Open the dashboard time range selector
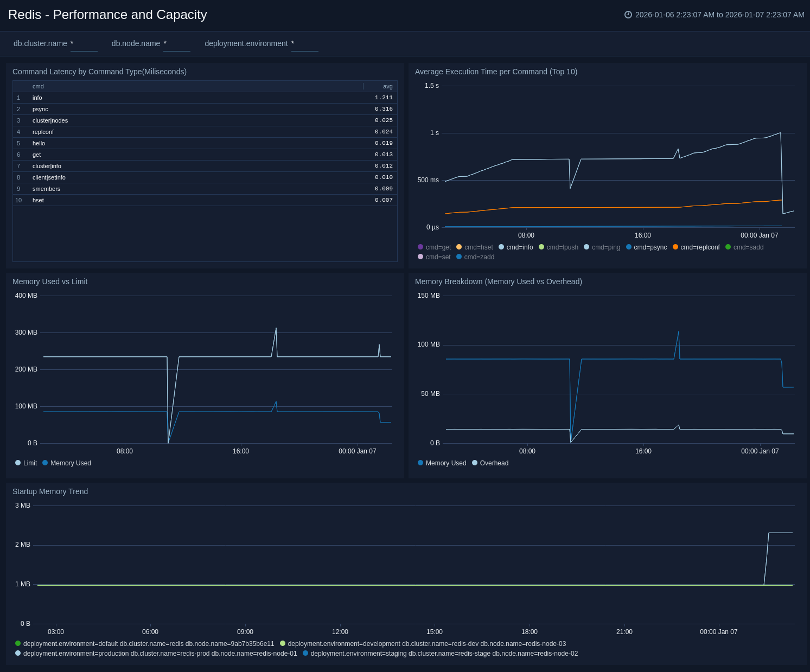810x672 pixels. tap(719, 15)
